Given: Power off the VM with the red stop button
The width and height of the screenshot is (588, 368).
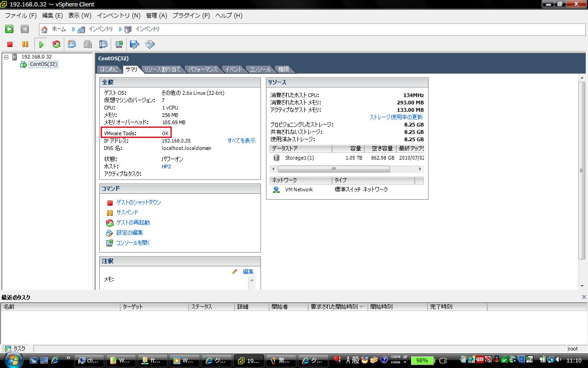Looking at the screenshot, I should click(10, 44).
